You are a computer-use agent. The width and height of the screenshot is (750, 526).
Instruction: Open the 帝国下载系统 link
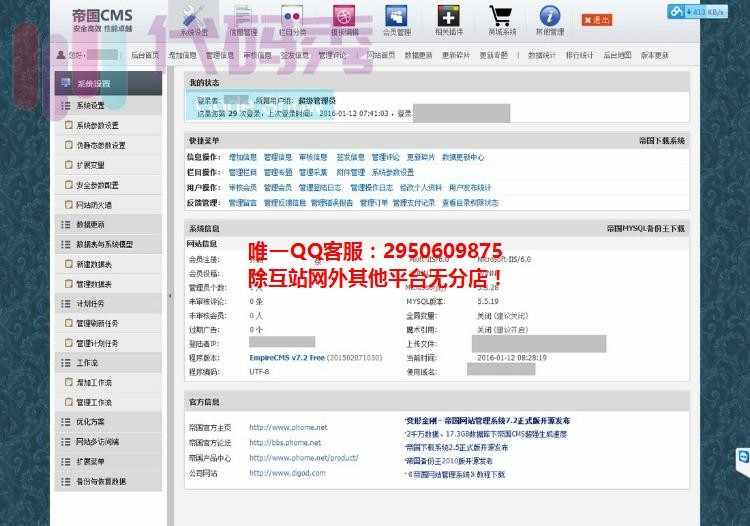662,141
